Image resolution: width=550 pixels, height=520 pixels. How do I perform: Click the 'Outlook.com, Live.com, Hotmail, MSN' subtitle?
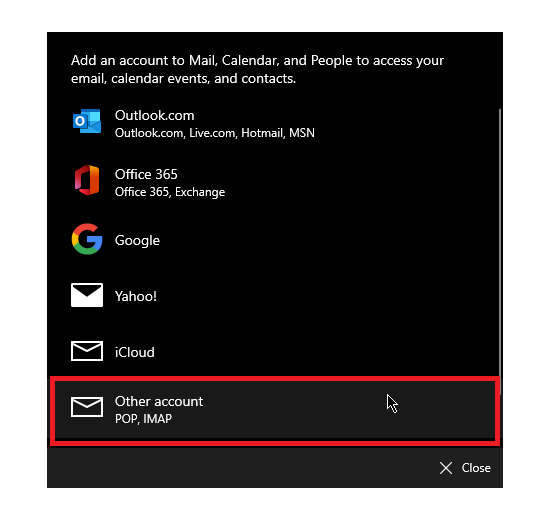pos(215,133)
